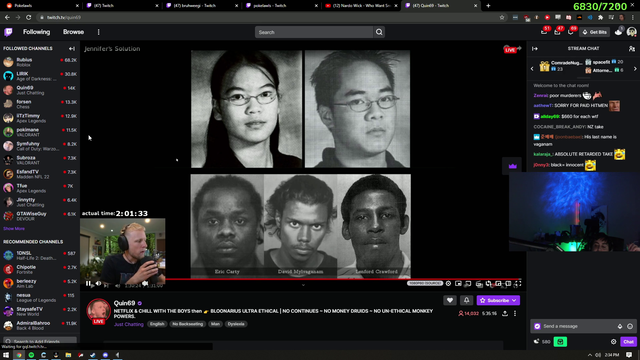This screenshot has width=640, height=360.
Task: Reload the page in Chrome
Action: [29, 18]
